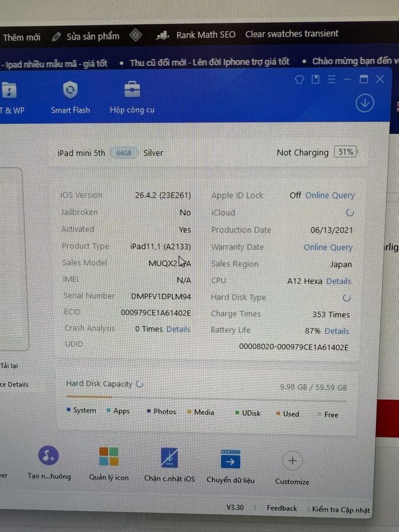Click the diamond icon in admin bar
Viewport: 399px width, 532px height.
tap(135, 35)
